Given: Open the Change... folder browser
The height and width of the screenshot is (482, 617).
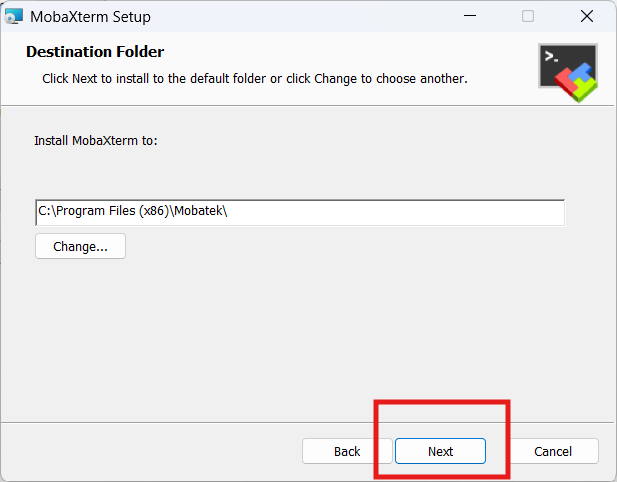Looking at the screenshot, I should click(80, 246).
